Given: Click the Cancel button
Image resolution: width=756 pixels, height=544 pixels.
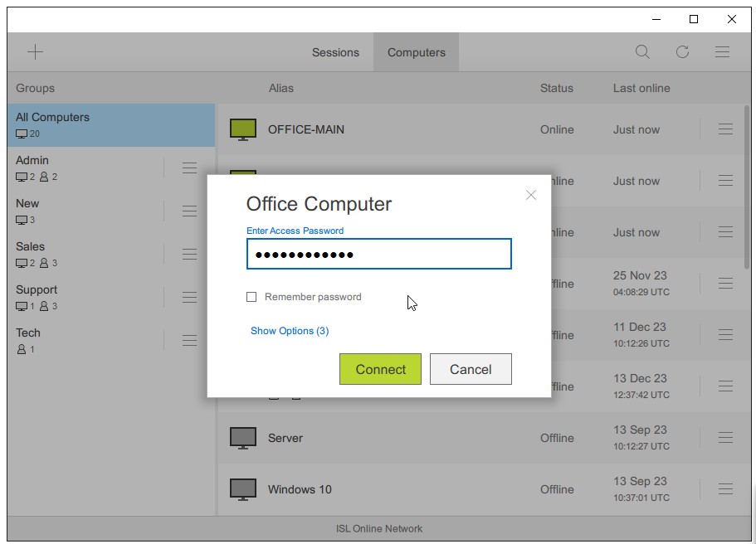Looking at the screenshot, I should click(471, 370).
